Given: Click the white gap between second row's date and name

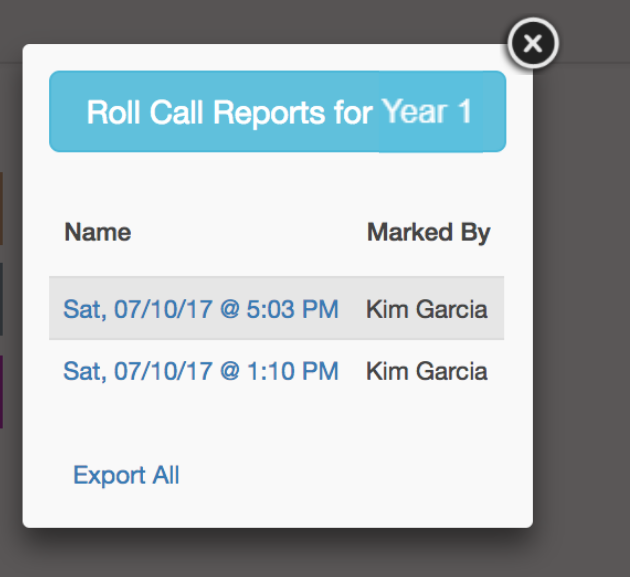Looking at the screenshot, I should tap(352, 372).
